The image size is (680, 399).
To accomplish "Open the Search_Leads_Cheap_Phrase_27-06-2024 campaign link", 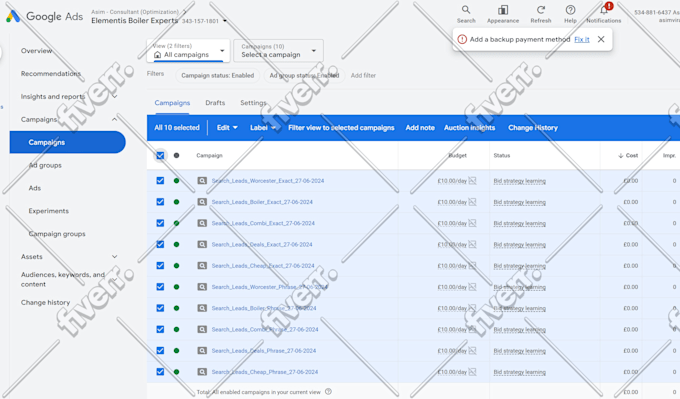I will pos(265,372).
